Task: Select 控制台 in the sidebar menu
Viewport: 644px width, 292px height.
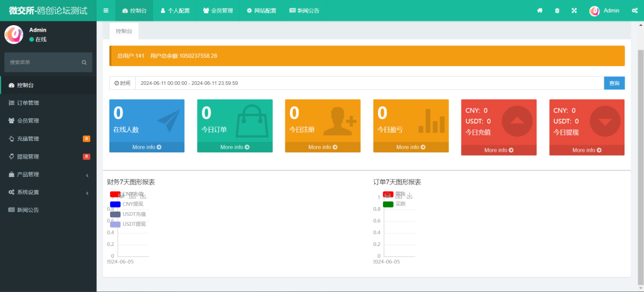Action: coord(48,85)
